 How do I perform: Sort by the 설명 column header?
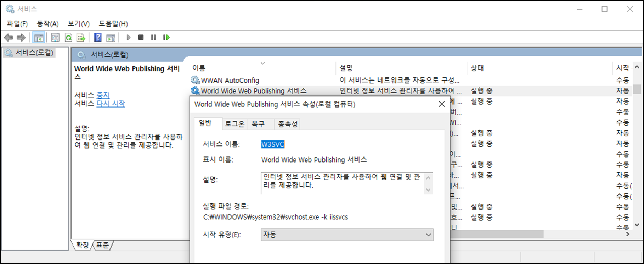pos(401,68)
